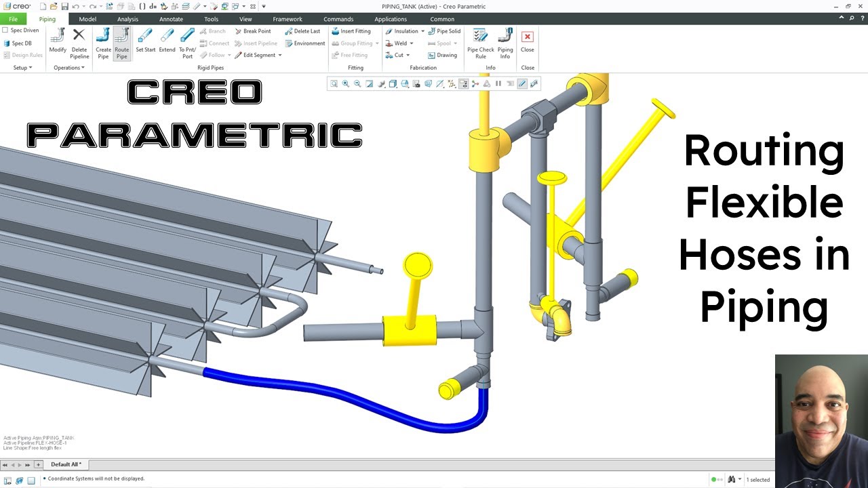The height and width of the screenshot is (488, 868).
Task: Click the Zoom Out magnifier icon
Action: (x=357, y=84)
